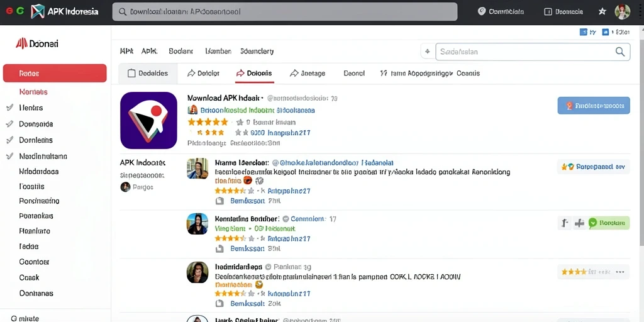
Task: Click the red emoji icon in Nrama ldencloe's review
Action: [x=248, y=180]
